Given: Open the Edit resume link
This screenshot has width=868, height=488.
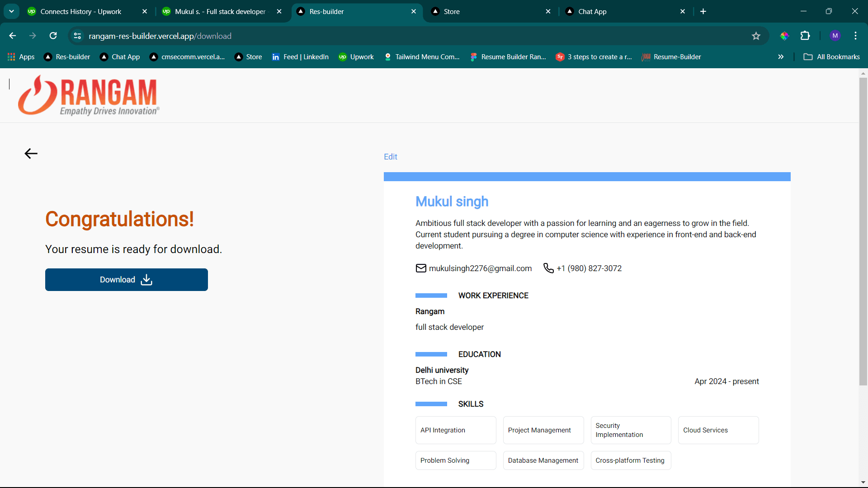Looking at the screenshot, I should coord(391,157).
